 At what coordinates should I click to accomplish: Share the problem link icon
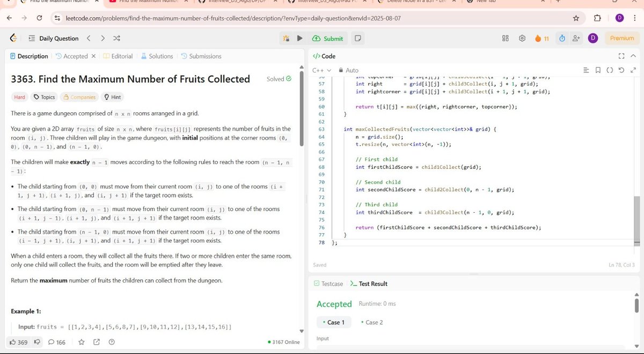[x=97, y=342]
